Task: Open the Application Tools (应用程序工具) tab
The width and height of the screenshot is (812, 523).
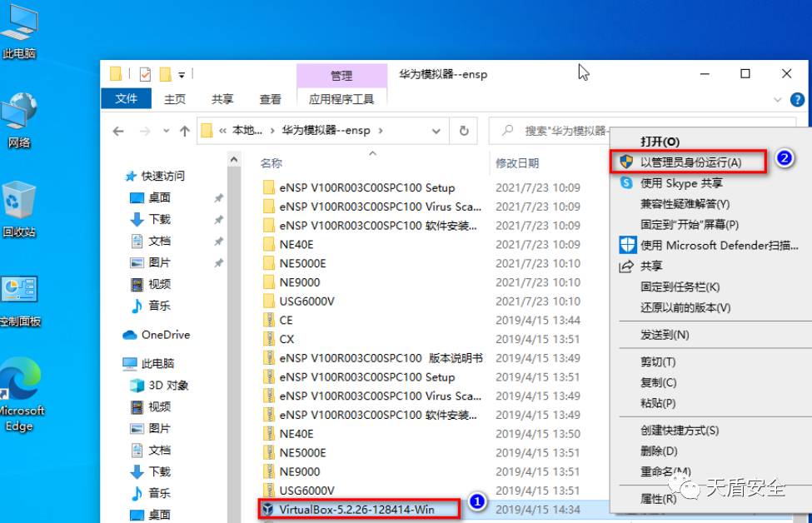Action: click(341, 99)
